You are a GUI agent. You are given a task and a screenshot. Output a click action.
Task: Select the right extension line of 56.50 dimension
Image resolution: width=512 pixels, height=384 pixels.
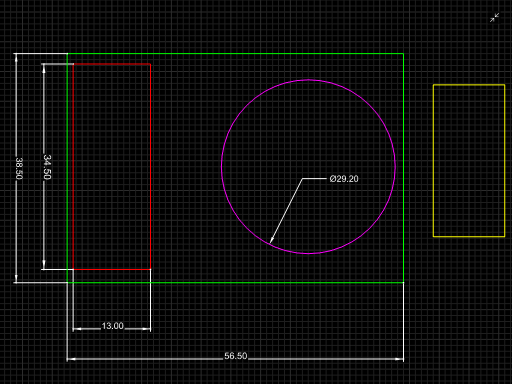(x=404, y=322)
